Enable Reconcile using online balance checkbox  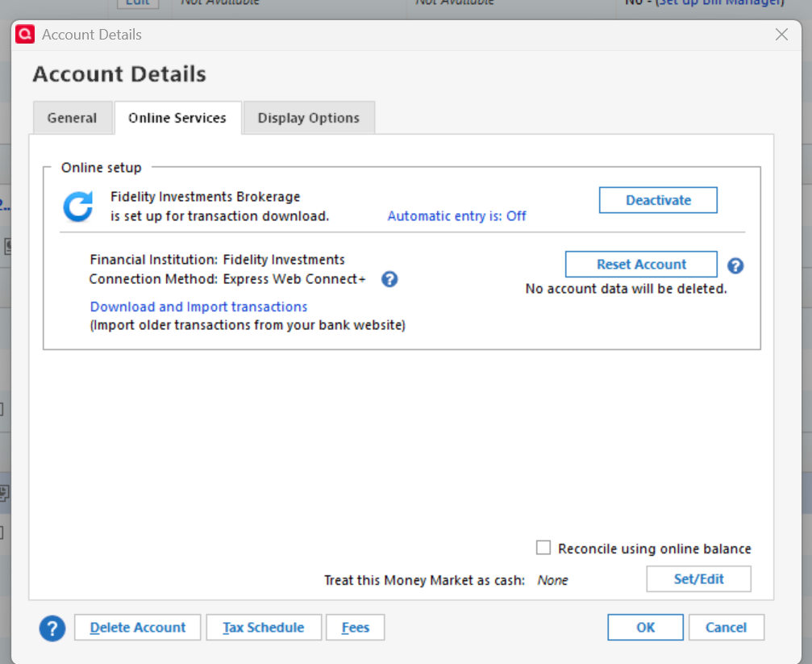coord(543,547)
